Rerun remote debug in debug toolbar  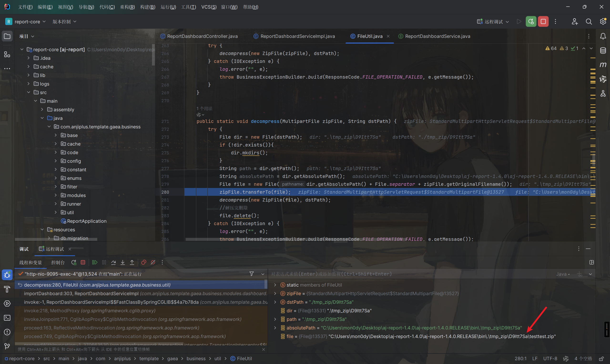pos(74,263)
